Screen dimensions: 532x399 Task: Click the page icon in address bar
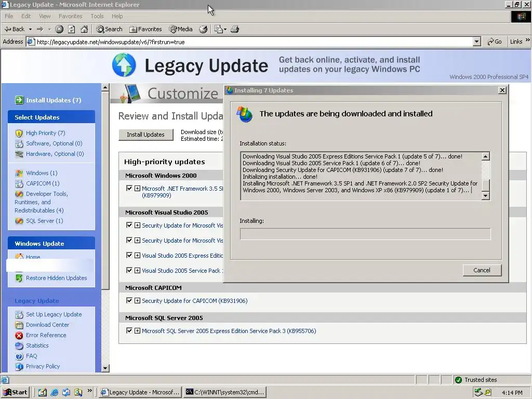coord(31,42)
